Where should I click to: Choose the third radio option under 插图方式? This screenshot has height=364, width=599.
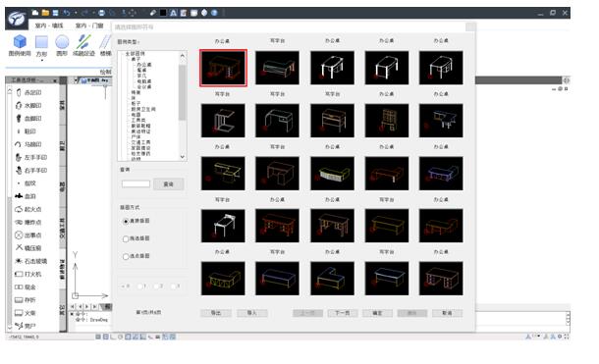point(126,256)
